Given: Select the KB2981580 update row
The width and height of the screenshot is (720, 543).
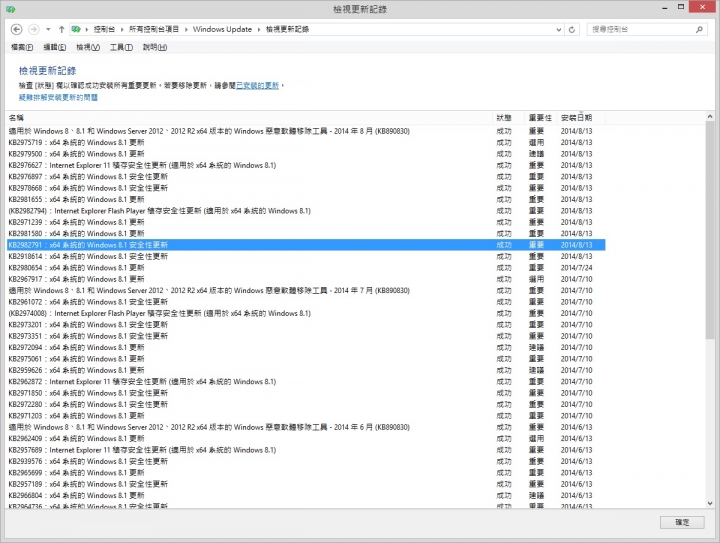Looking at the screenshot, I should click(x=306, y=234).
